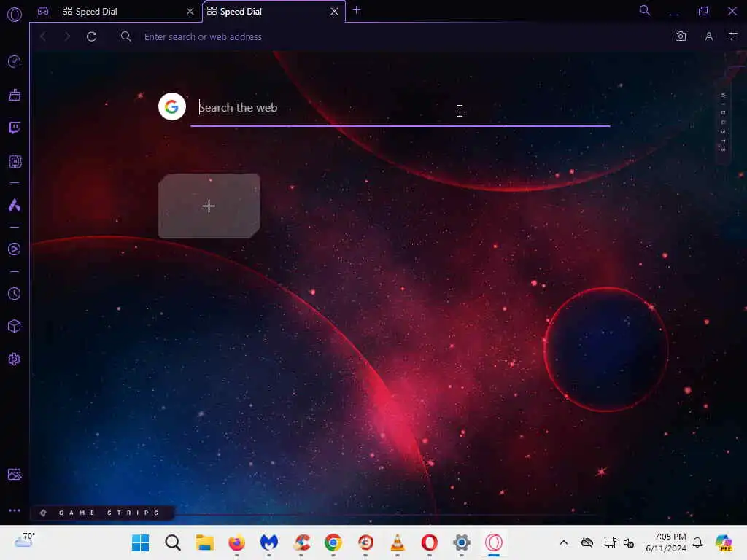The width and height of the screenshot is (747, 560).
Task: Open Settings gear in Opera sidebar
Action: [x=15, y=359]
